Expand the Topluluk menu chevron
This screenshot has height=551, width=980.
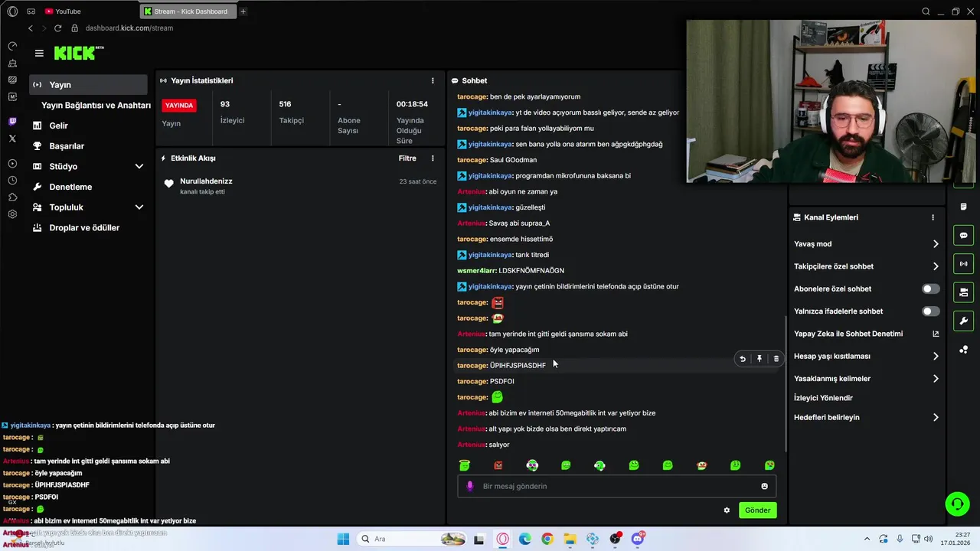click(x=139, y=207)
